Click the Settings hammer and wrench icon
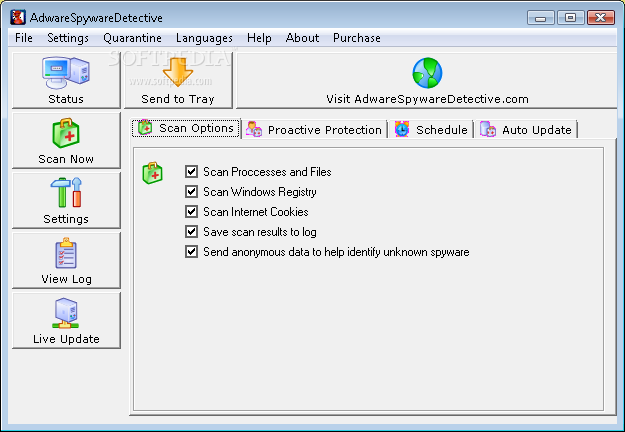This screenshot has width=625, height=432. (x=66, y=192)
